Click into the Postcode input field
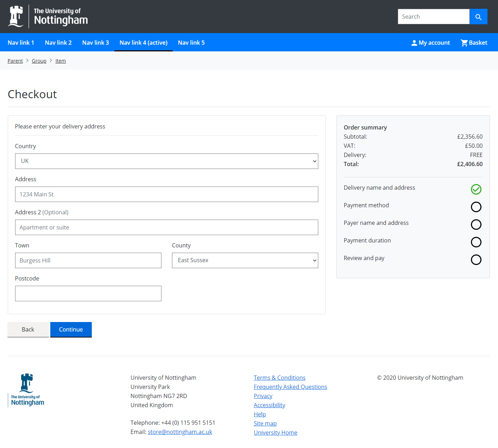The image size is (498, 448). (x=88, y=294)
